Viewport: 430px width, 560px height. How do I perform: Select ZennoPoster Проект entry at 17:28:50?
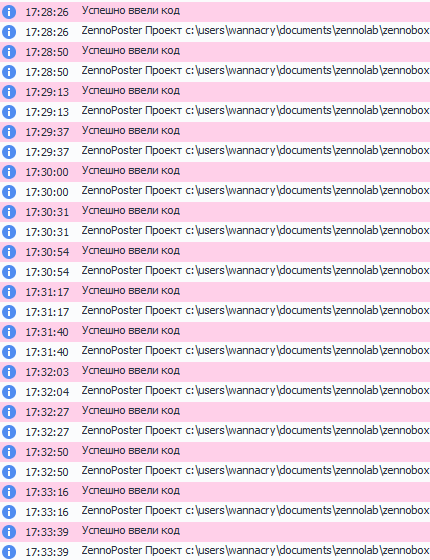tap(255, 71)
